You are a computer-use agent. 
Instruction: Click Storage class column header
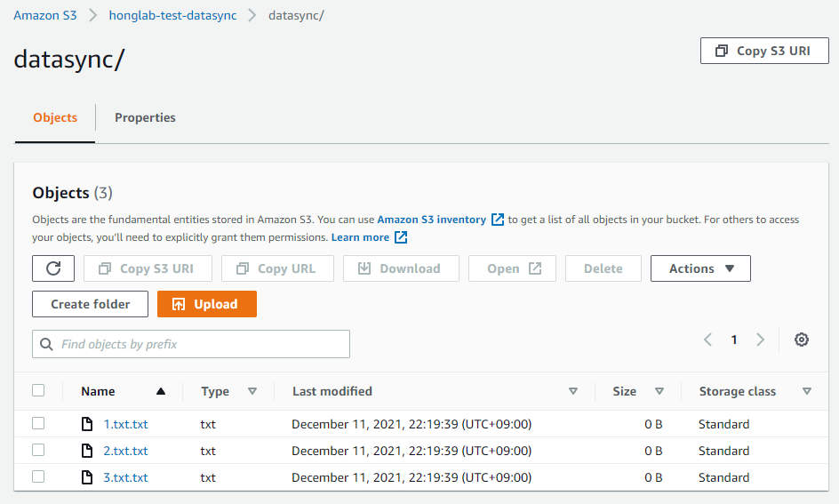(x=738, y=391)
